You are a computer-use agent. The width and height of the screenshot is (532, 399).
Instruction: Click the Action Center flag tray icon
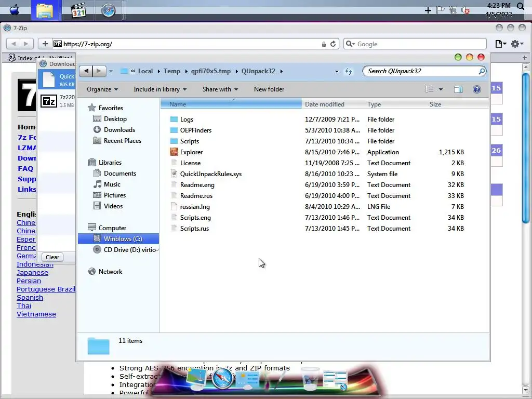point(441,10)
